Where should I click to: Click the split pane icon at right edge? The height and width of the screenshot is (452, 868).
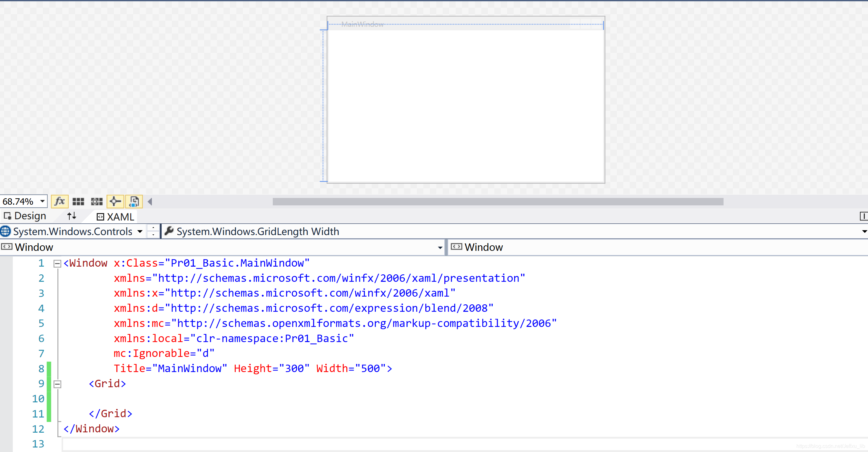(863, 216)
